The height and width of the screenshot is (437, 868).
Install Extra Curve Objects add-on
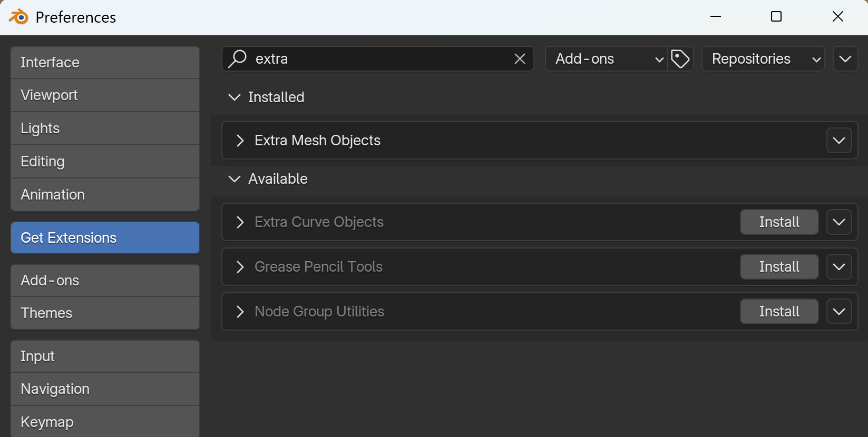(779, 222)
